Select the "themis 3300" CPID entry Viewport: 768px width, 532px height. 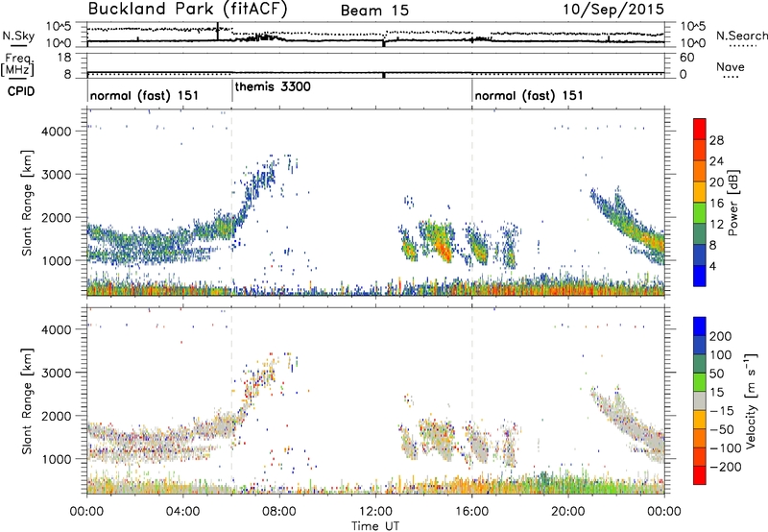pos(273,86)
